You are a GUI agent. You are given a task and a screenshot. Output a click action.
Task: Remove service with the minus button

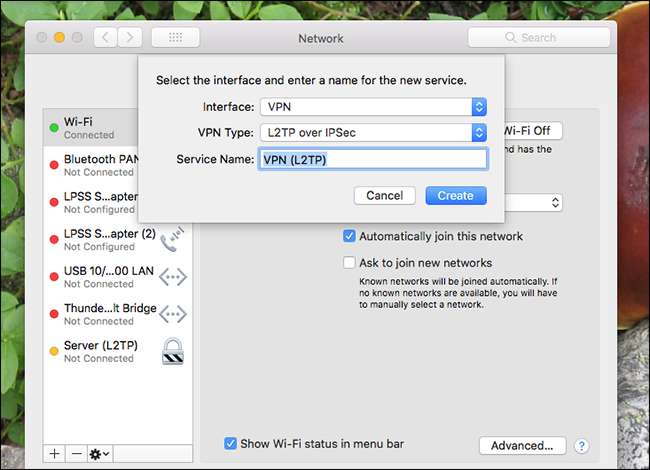tap(76, 454)
